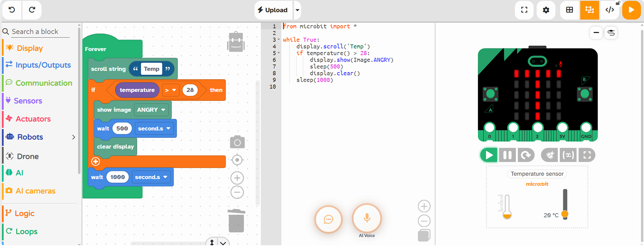Switch to code-only view

610,10
